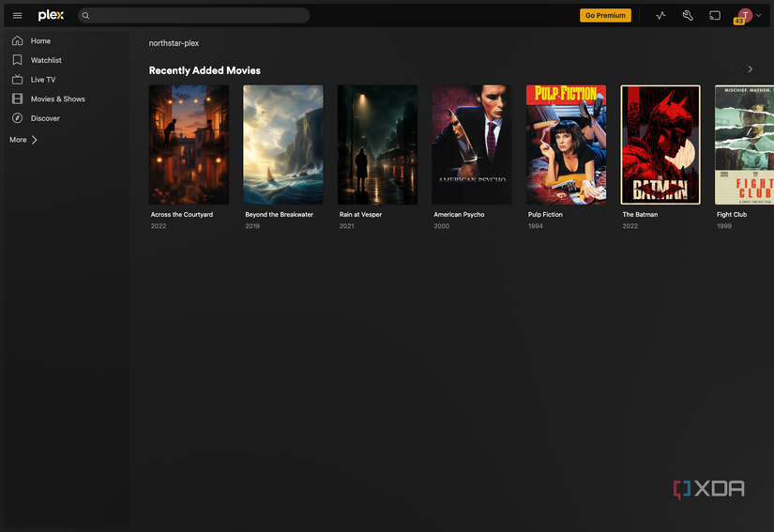Click the Movies & Shows film icon
Viewport: 774px width, 532px height.
[x=17, y=99]
